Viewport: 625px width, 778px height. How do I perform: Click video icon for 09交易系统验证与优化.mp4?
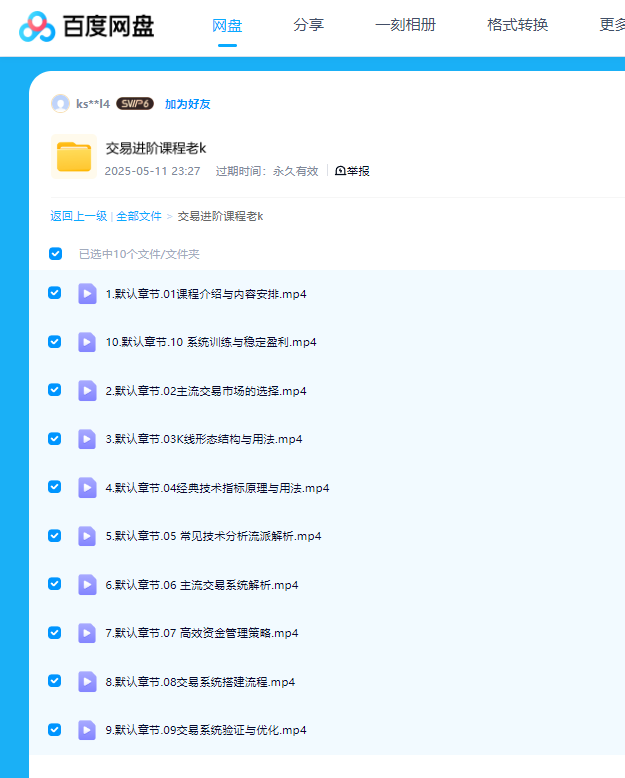[87, 730]
